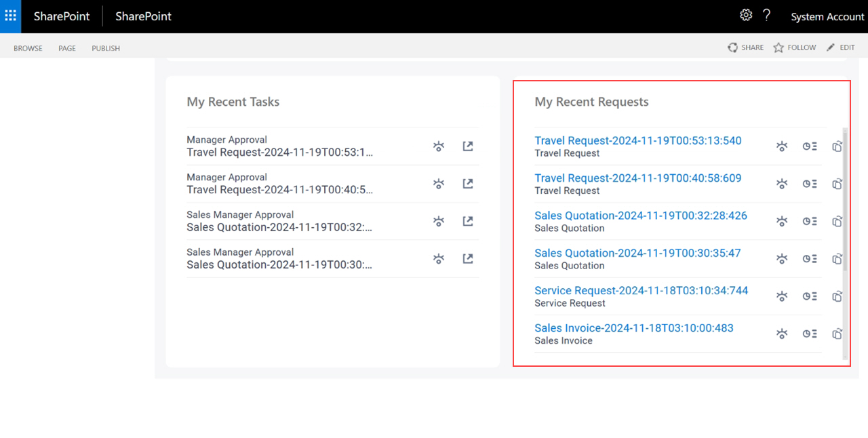868x438 pixels.
Task: Select task text Sales Quotation-2024-11-19T00:30:…
Action: 279,264
